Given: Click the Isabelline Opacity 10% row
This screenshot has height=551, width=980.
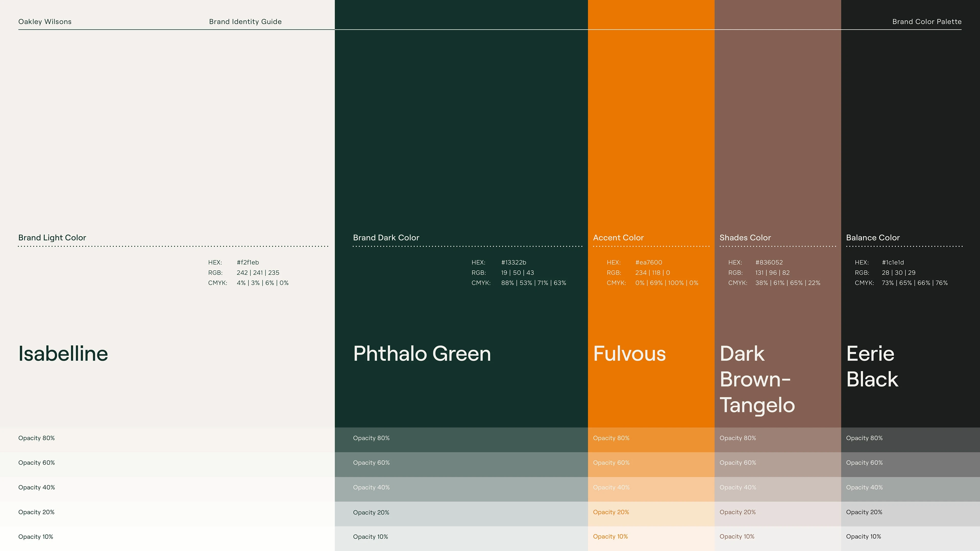Looking at the screenshot, I should (167, 539).
